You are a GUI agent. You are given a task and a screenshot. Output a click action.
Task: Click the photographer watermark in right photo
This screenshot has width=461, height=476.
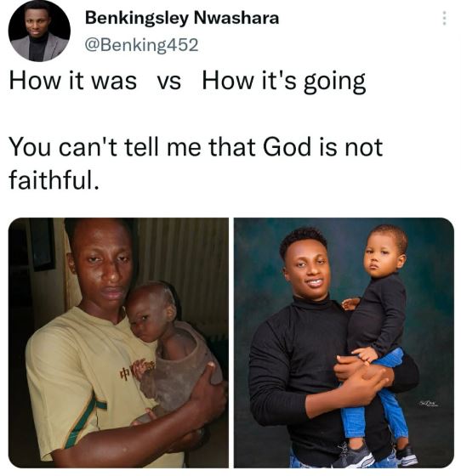[x=428, y=404]
